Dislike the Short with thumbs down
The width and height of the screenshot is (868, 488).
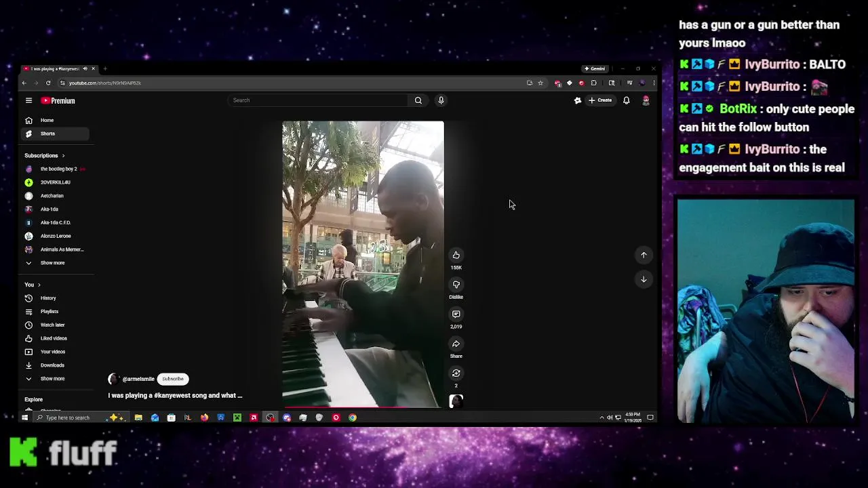[456, 285]
